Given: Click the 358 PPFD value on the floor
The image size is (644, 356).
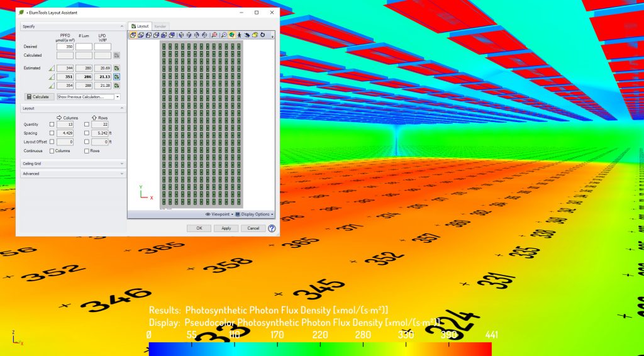Looking at the screenshot, I should (228, 265).
